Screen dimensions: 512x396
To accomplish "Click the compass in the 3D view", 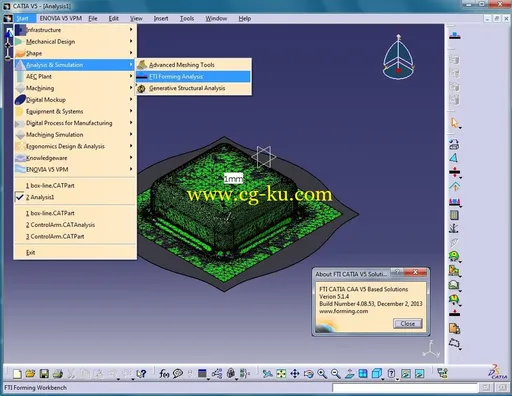I will (399, 57).
